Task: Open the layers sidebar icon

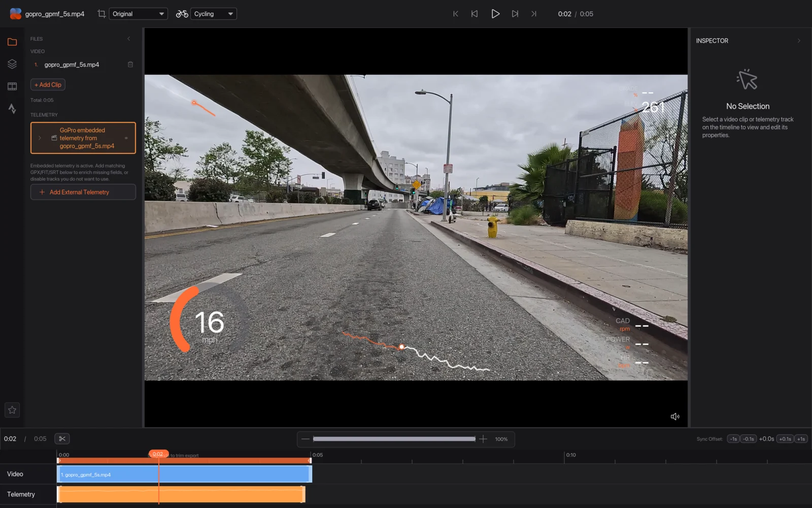Action: (x=12, y=64)
